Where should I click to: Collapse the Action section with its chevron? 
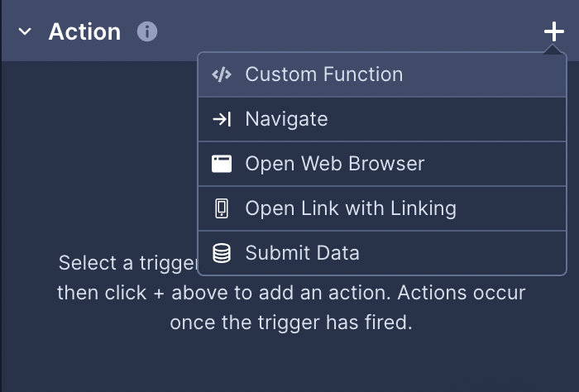25,31
